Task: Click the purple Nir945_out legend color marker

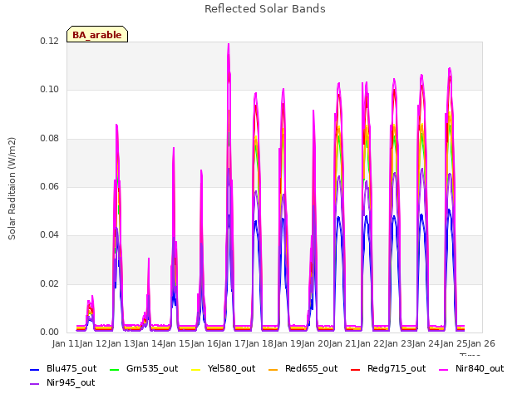Action: coord(35,384)
